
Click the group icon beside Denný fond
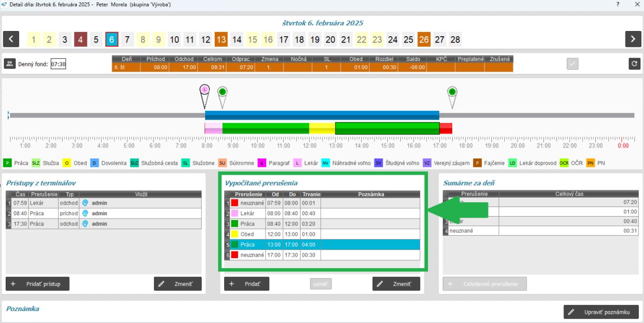10,64
